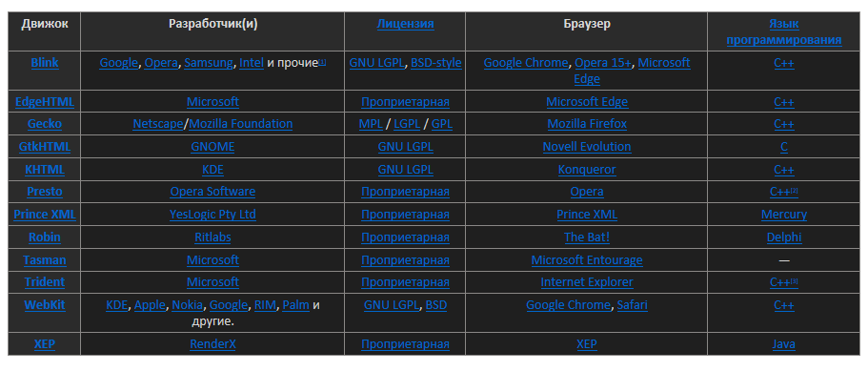Image resolution: width=868 pixels, height=371 pixels.
Task: Open the Microsoft Entourage link
Action: 587,259
